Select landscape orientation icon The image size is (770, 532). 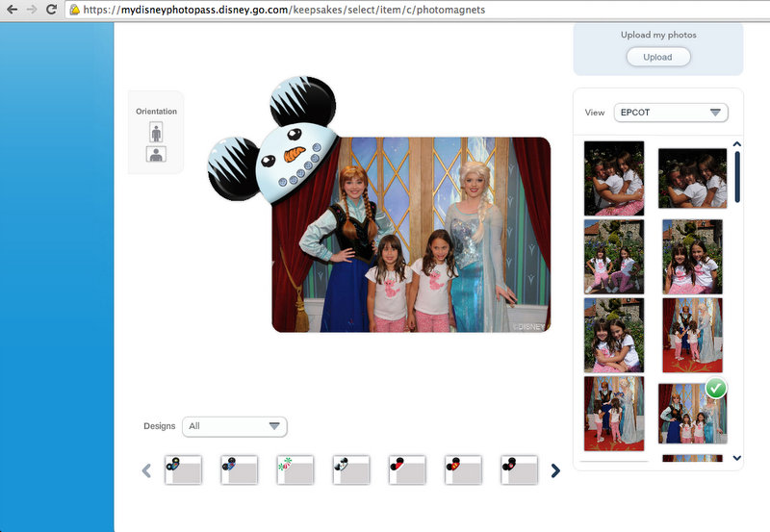[x=156, y=154]
